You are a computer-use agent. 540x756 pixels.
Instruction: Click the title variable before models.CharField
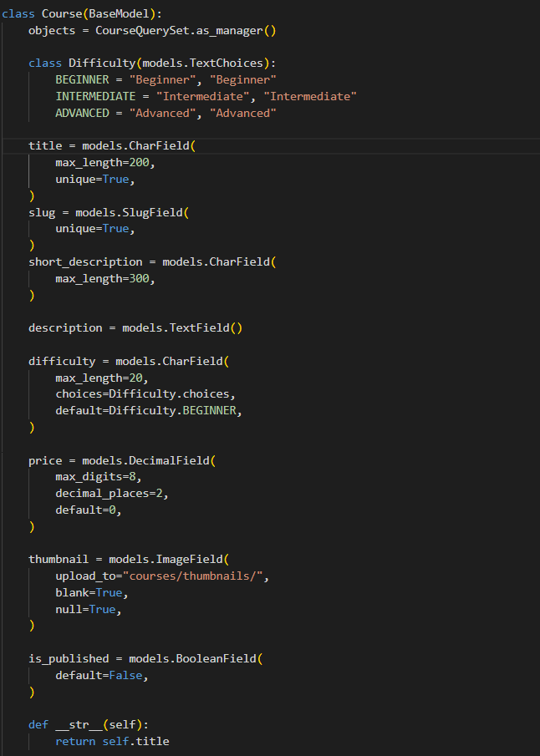[45, 145]
